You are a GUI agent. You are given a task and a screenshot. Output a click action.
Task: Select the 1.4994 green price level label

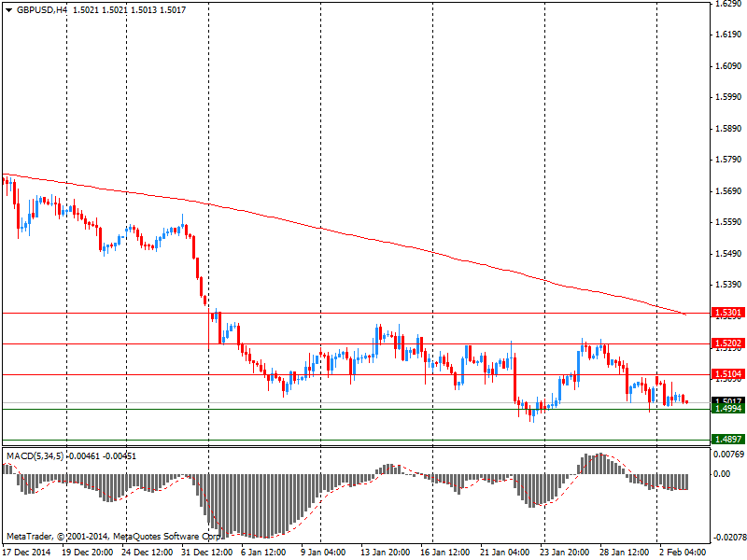[728, 409]
